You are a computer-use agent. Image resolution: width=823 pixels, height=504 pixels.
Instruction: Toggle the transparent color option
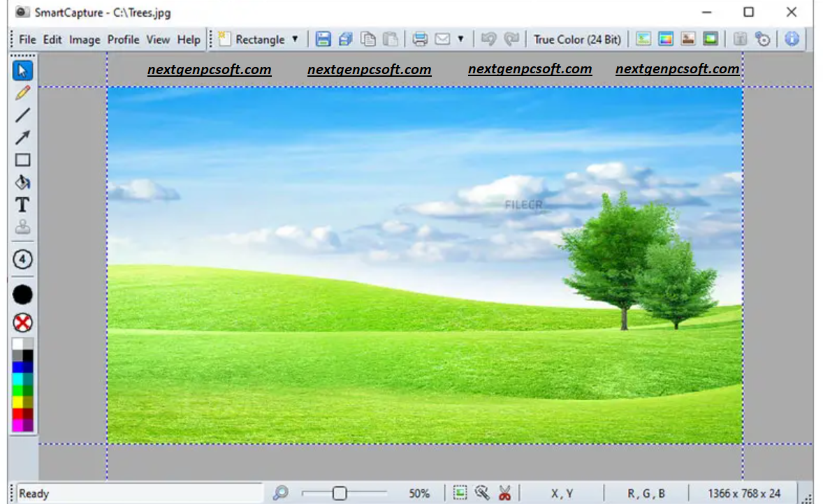coord(22,323)
